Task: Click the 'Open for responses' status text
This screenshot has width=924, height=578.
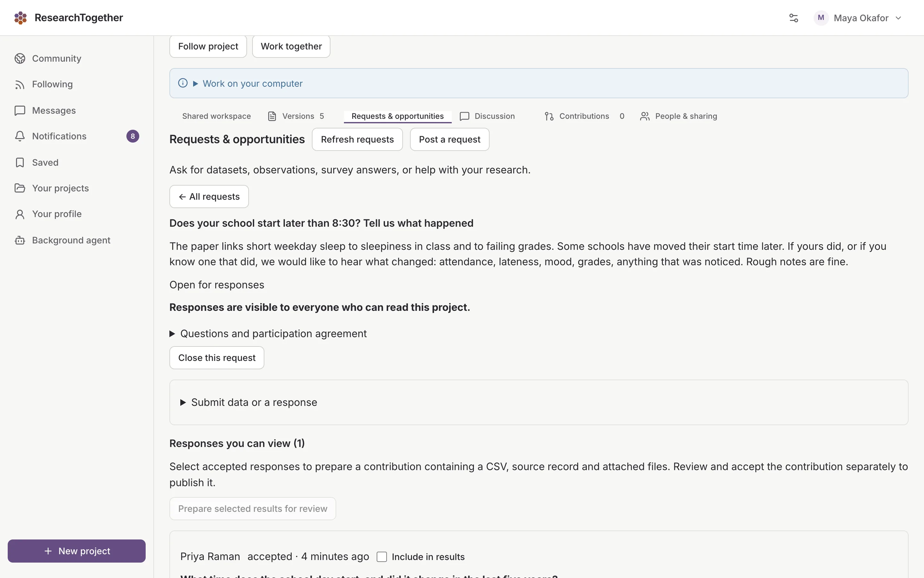Action: coord(217,285)
